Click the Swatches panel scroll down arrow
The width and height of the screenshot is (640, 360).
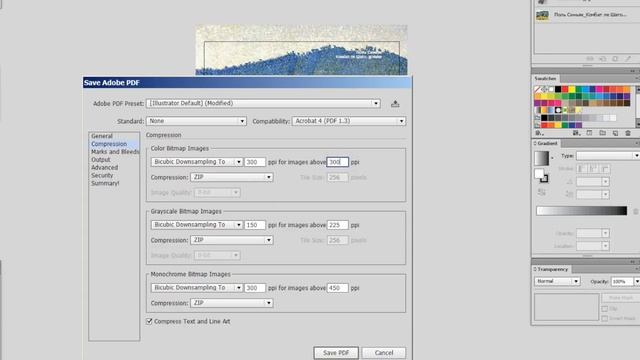pos(638,124)
